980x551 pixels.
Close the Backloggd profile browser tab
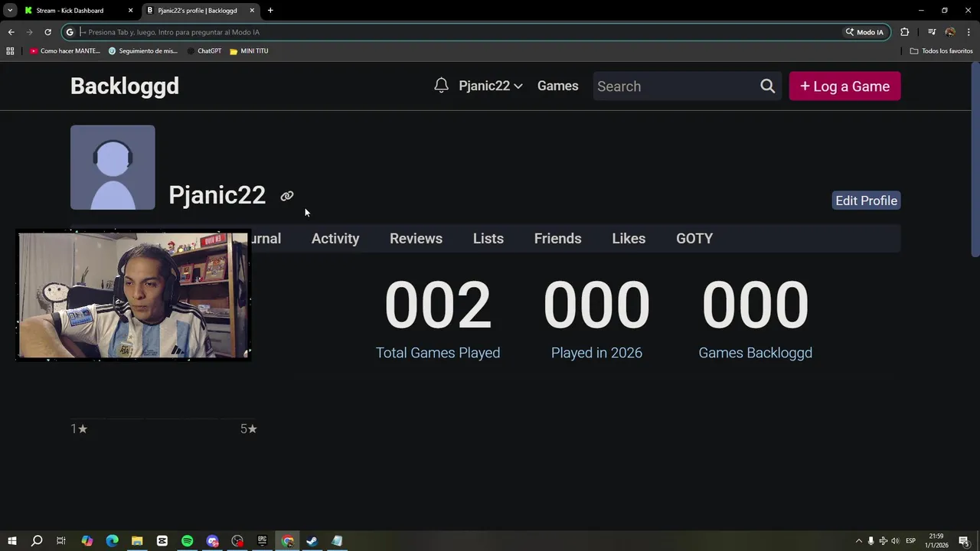tap(252, 11)
